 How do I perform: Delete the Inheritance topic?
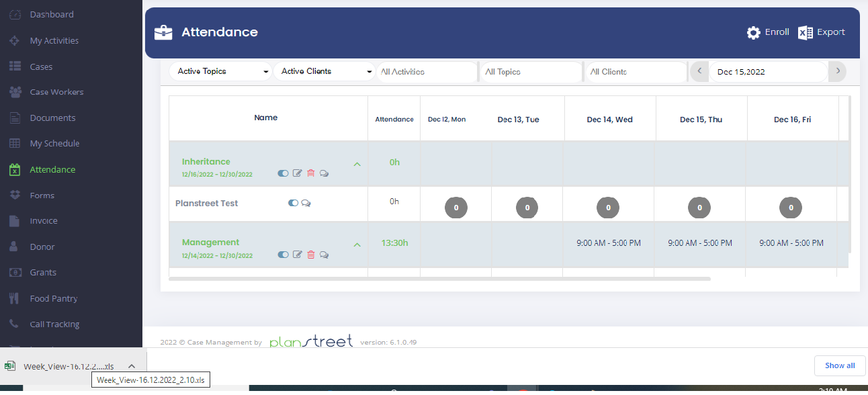coord(310,173)
